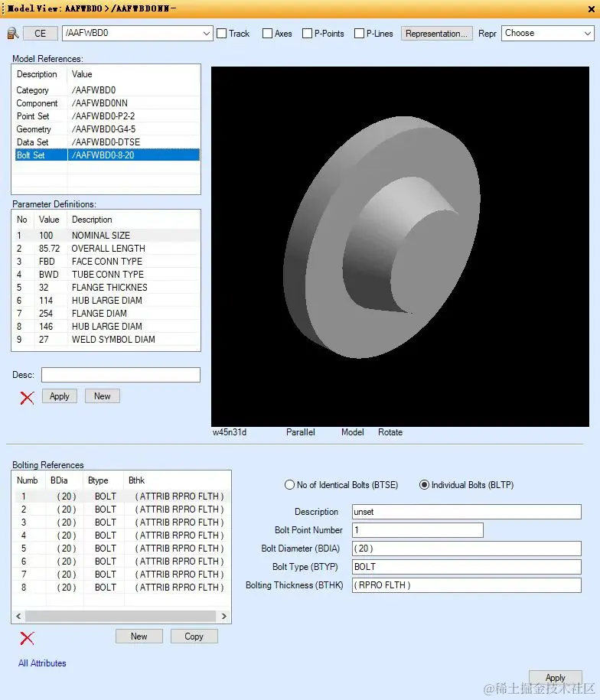Click the BDia column header

click(64, 480)
